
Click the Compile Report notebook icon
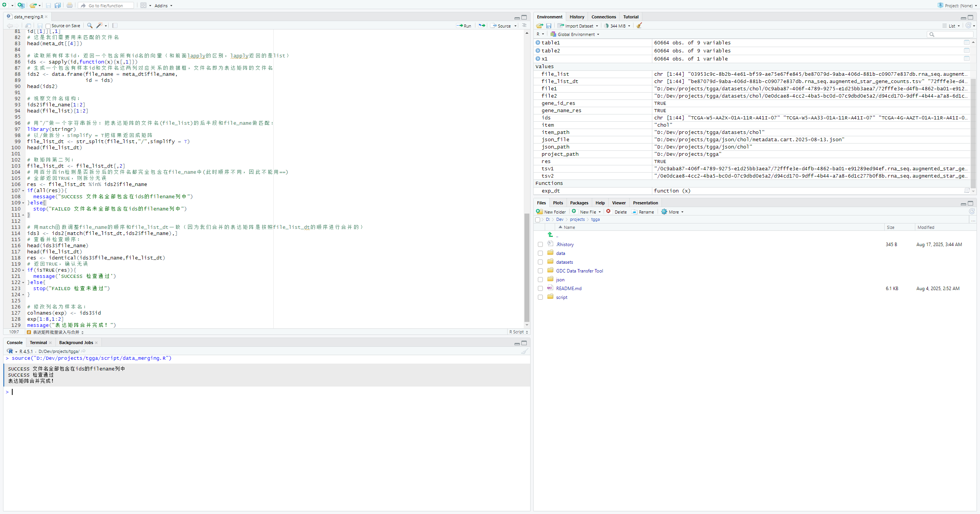(114, 26)
